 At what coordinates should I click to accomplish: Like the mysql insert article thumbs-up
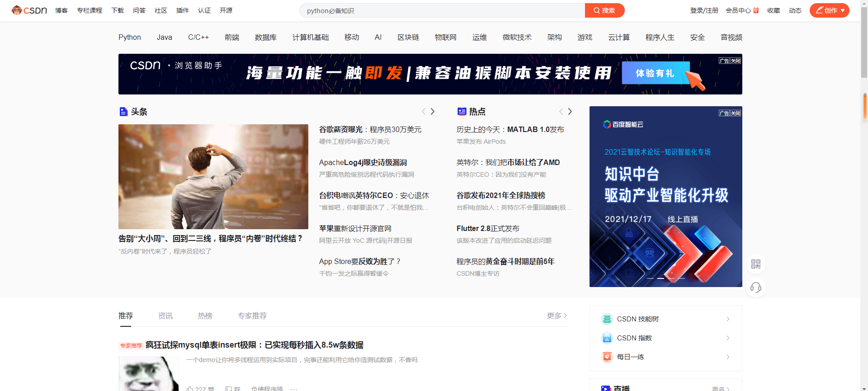190,389
